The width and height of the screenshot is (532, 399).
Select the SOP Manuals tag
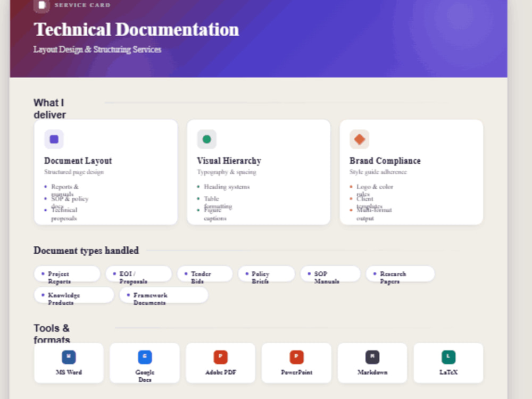(330, 274)
